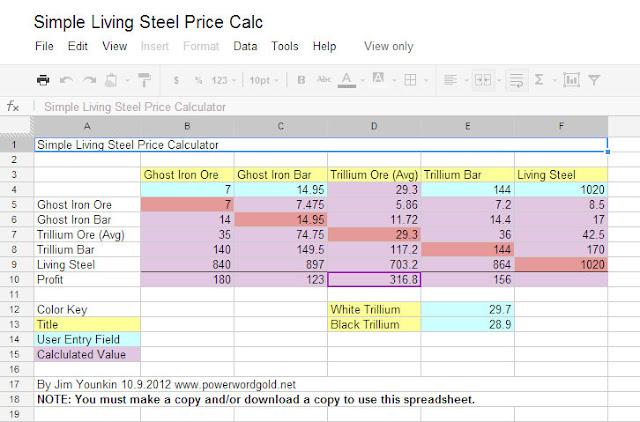Open the Functions sigma button
Image resolution: width=640 pixels, height=422 pixels.
tap(540, 80)
